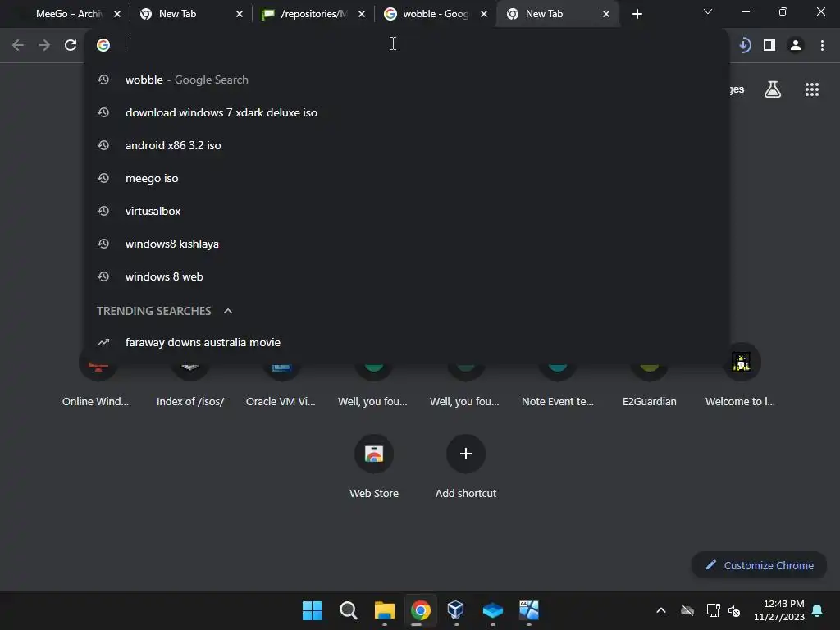Open the clock showing 12:43 PM
Viewport: 840px width, 630px height.
point(779,610)
